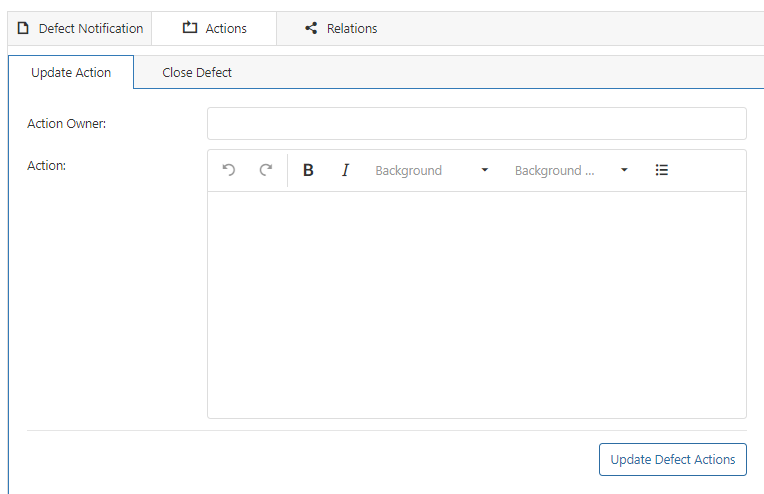The width and height of the screenshot is (764, 494).
Task: Click the export icon beside Actions
Action: tap(190, 28)
